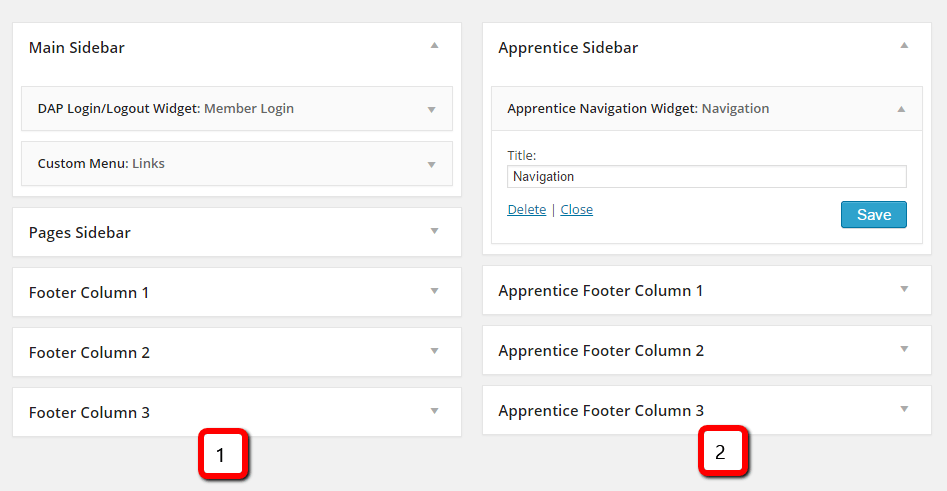Click the red-boxed number 1 marker
Viewport: 947px width, 491px height.
click(224, 455)
